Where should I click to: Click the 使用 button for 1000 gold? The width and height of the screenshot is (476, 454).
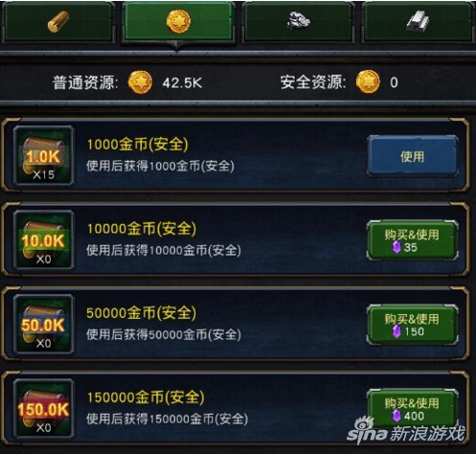(413, 156)
